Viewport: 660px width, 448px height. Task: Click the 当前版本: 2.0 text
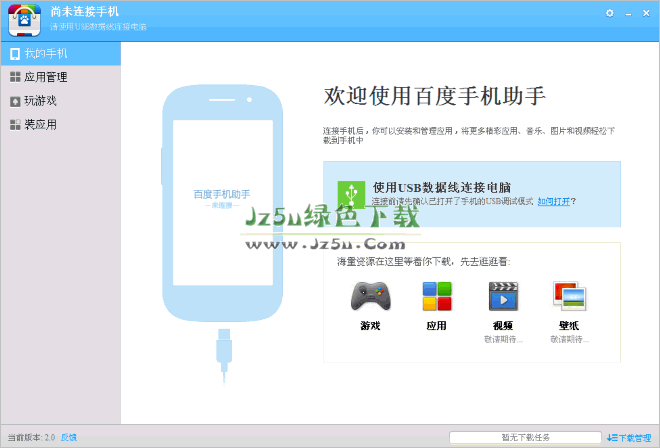32,437
